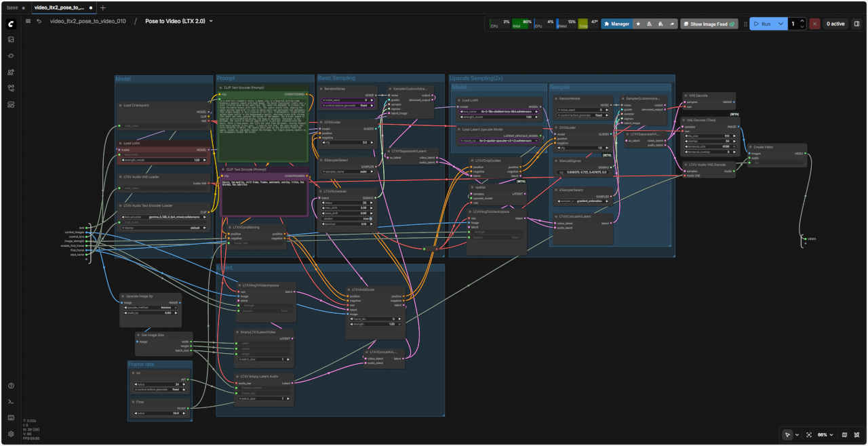
Task: Click the Manager button
Action: coord(616,24)
